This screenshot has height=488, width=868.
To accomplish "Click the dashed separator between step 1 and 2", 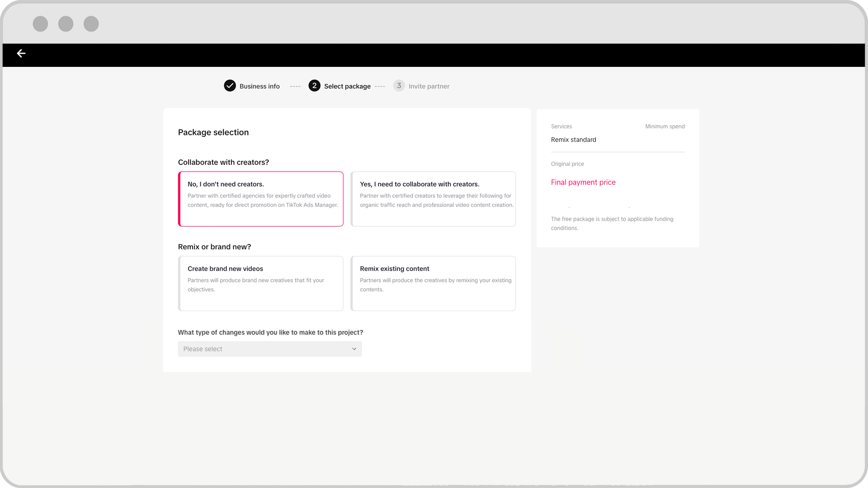I will (x=294, y=86).
